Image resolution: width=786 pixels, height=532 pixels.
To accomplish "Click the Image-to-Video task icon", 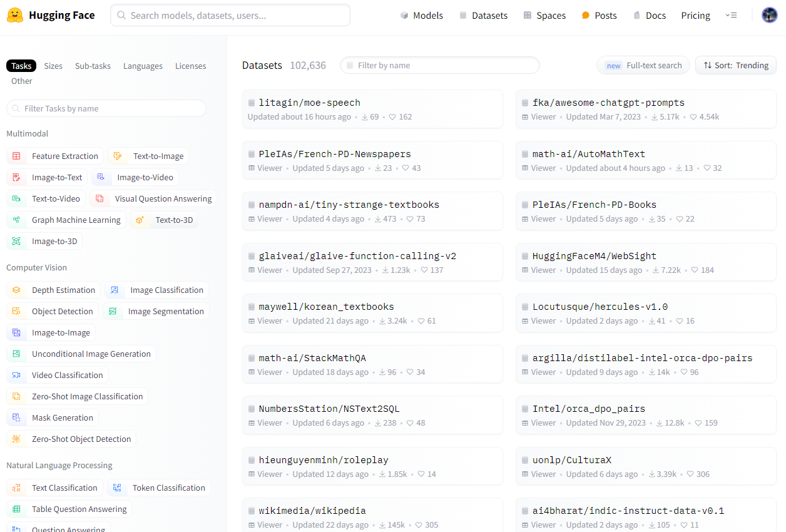I will [x=101, y=178].
